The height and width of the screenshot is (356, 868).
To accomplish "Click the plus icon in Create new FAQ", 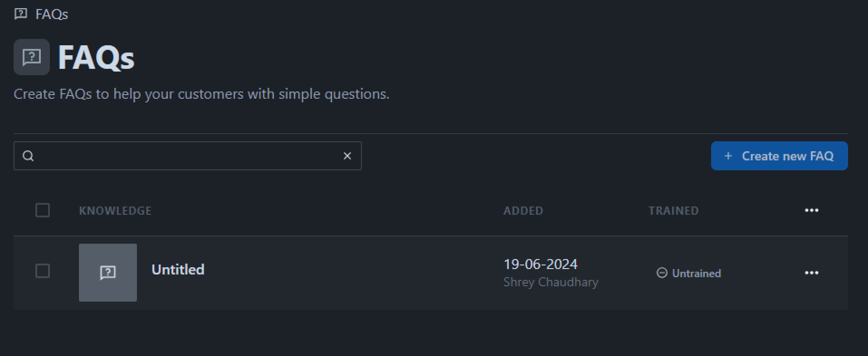I will 728,155.
